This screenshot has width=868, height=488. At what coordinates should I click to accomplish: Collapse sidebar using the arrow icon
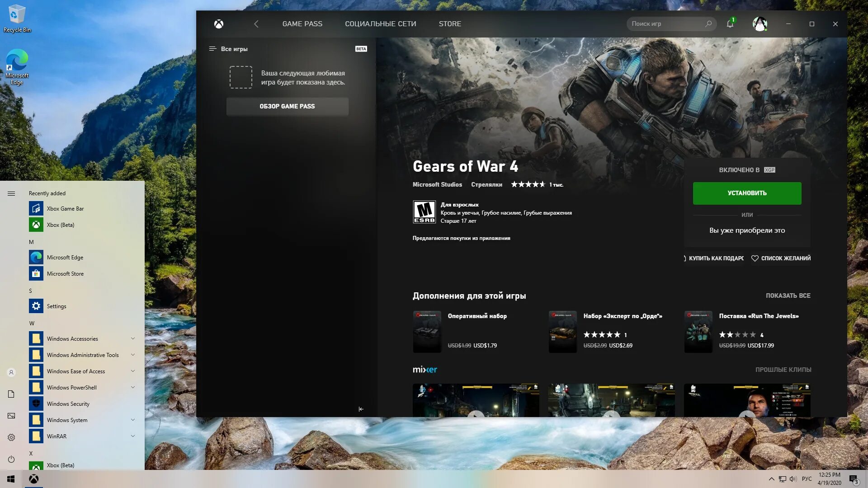(x=361, y=409)
